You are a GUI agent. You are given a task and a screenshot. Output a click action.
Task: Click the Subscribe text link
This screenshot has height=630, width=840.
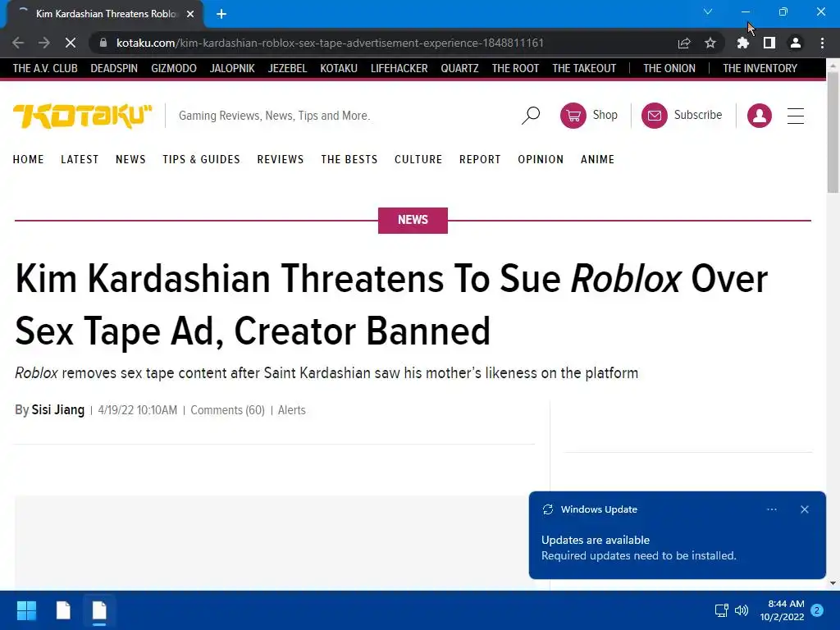698,115
